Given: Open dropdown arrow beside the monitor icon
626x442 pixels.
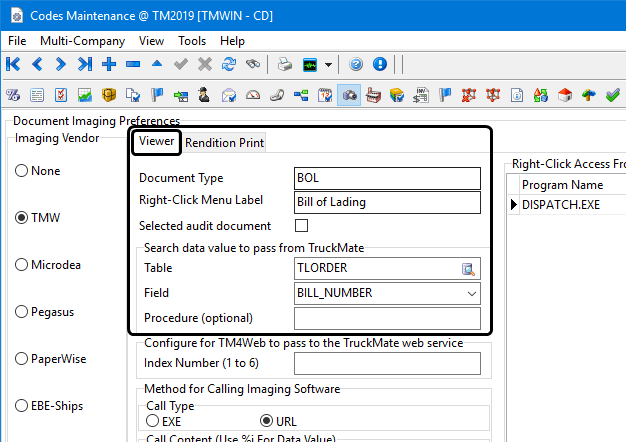Looking at the screenshot, I should (329, 65).
